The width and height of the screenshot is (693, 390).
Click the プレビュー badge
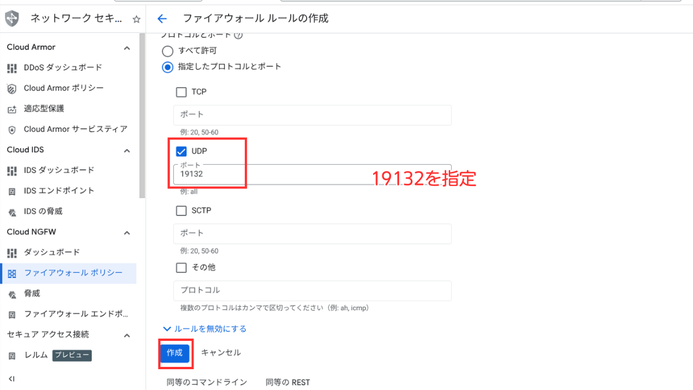72,356
